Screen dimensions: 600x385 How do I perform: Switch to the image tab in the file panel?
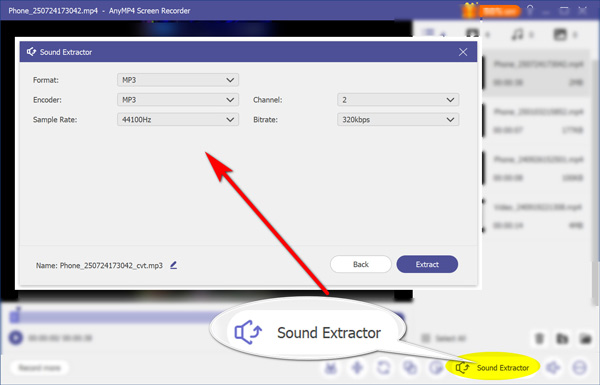click(561, 34)
